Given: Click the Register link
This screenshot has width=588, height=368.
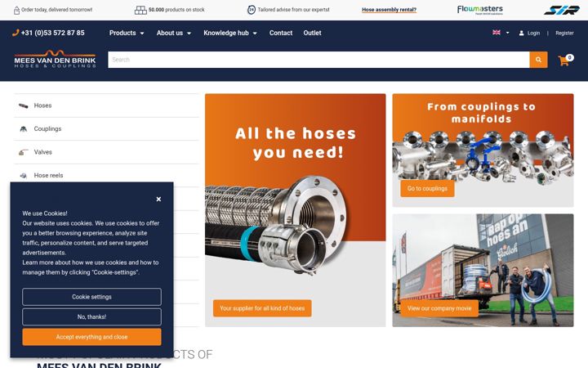Looking at the screenshot, I should [564, 33].
